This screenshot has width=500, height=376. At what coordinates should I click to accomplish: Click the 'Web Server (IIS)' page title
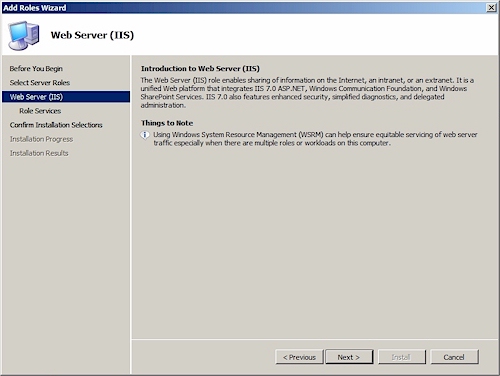coord(92,35)
